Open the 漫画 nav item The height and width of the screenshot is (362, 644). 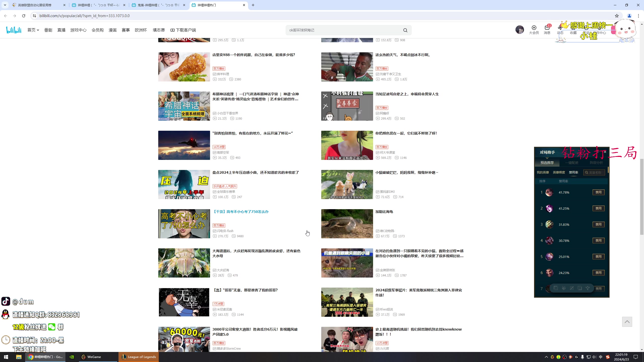(113, 30)
